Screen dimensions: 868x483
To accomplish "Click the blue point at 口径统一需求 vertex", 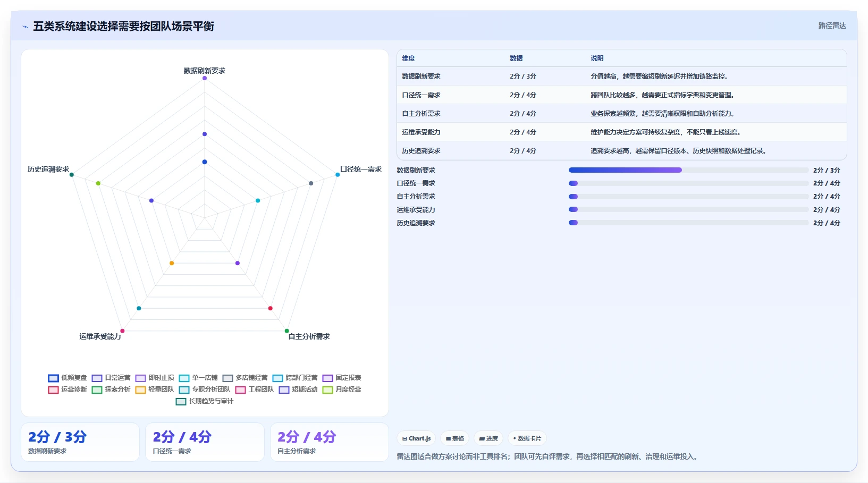I will (338, 175).
